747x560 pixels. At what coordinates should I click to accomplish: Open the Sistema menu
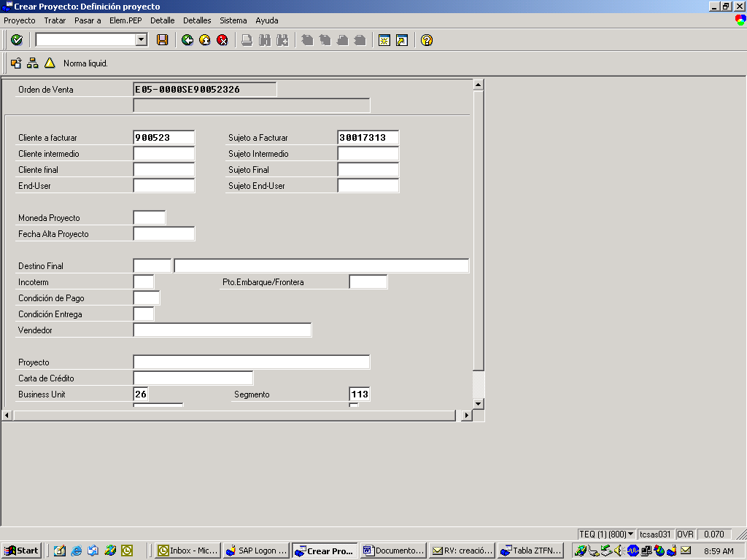(x=233, y=20)
